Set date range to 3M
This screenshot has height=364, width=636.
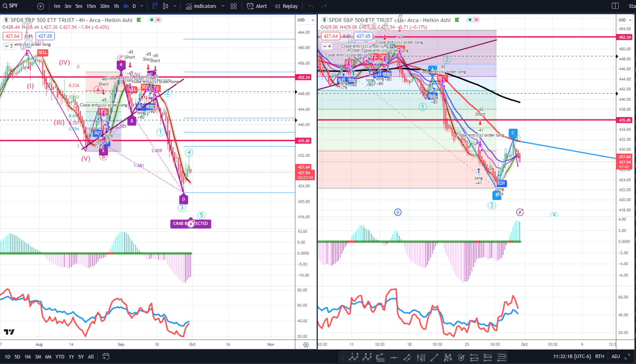coord(38,357)
